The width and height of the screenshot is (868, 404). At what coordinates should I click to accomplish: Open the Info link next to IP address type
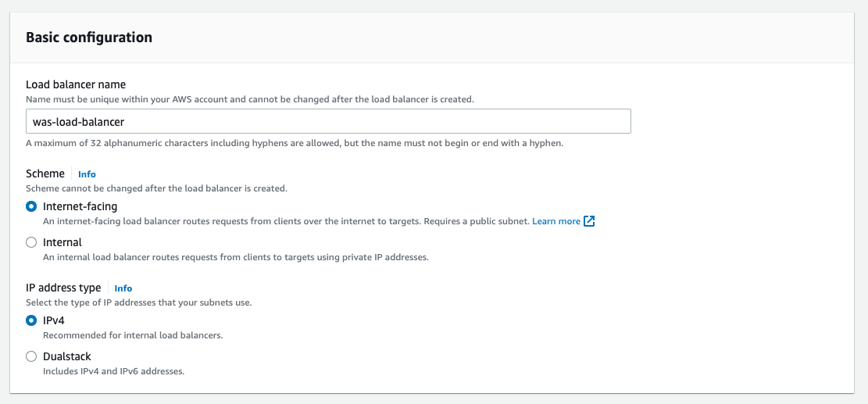pos(123,288)
